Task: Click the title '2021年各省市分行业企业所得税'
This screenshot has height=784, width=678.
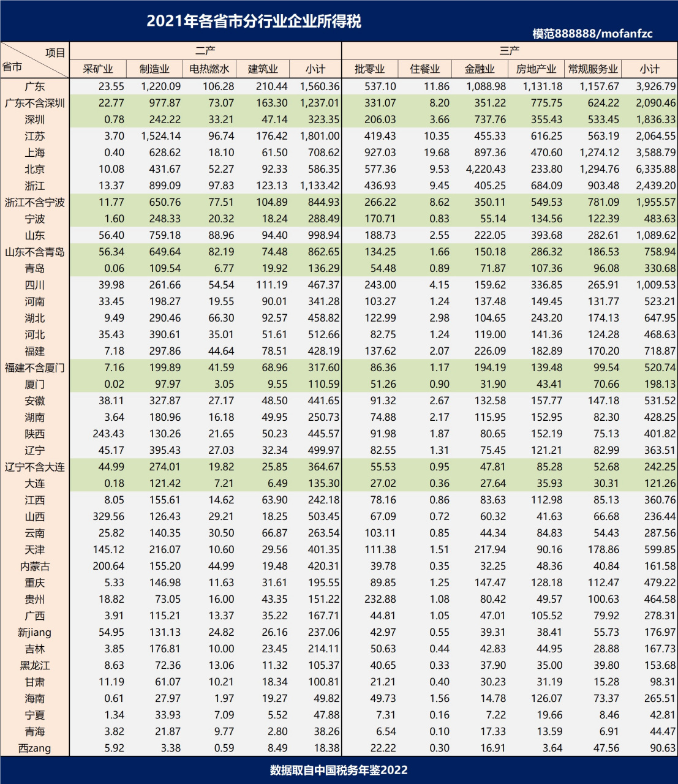Action: coord(254,21)
